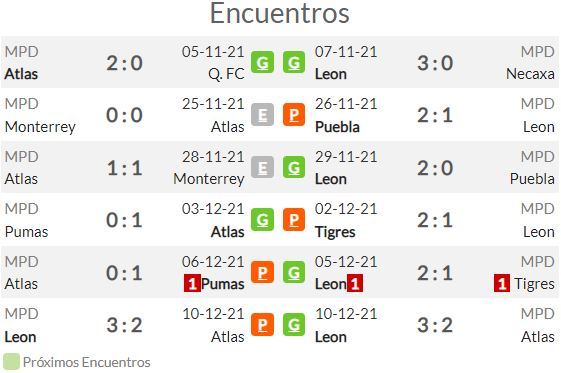Click the green G badge for Leon vs Tigres 05-12-21

(294, 272)
